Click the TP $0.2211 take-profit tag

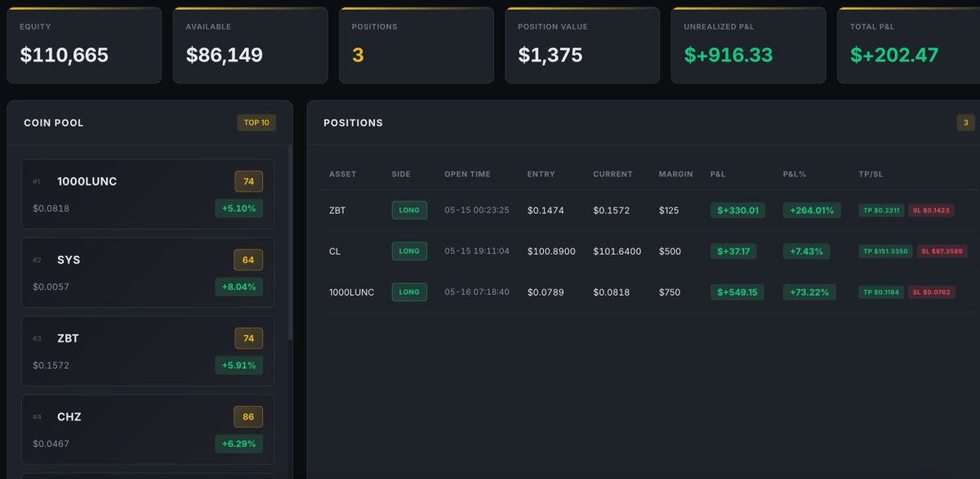(x=881, y=210)
